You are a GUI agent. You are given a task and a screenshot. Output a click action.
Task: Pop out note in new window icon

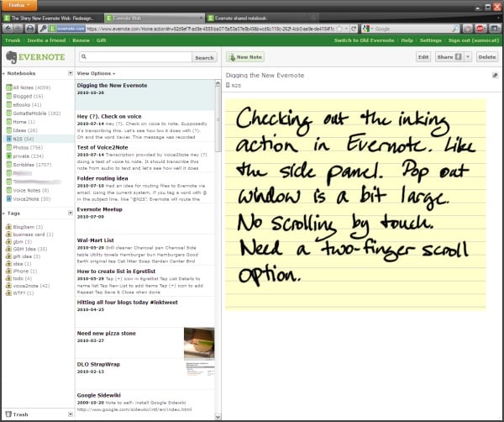click(495, 76)
